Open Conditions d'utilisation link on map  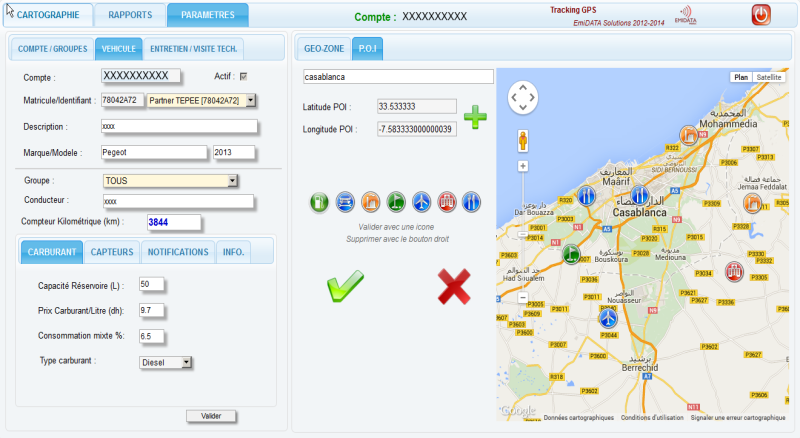(x=652, y=418)
